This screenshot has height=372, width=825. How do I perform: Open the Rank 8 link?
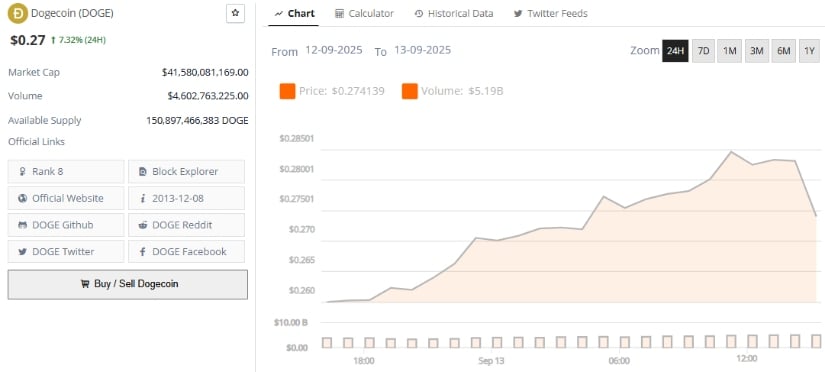point(66,172)
